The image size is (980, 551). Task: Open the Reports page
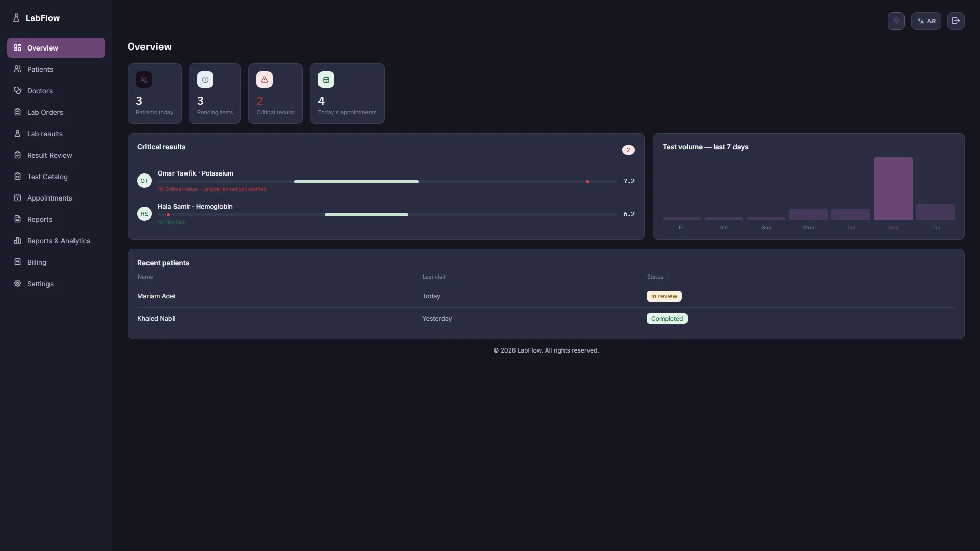coord(56,219)
